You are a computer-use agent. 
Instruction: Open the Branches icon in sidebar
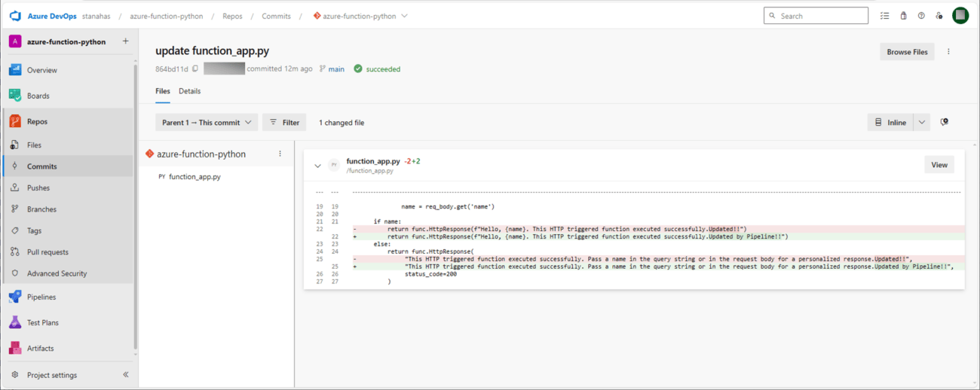point(15,209)
